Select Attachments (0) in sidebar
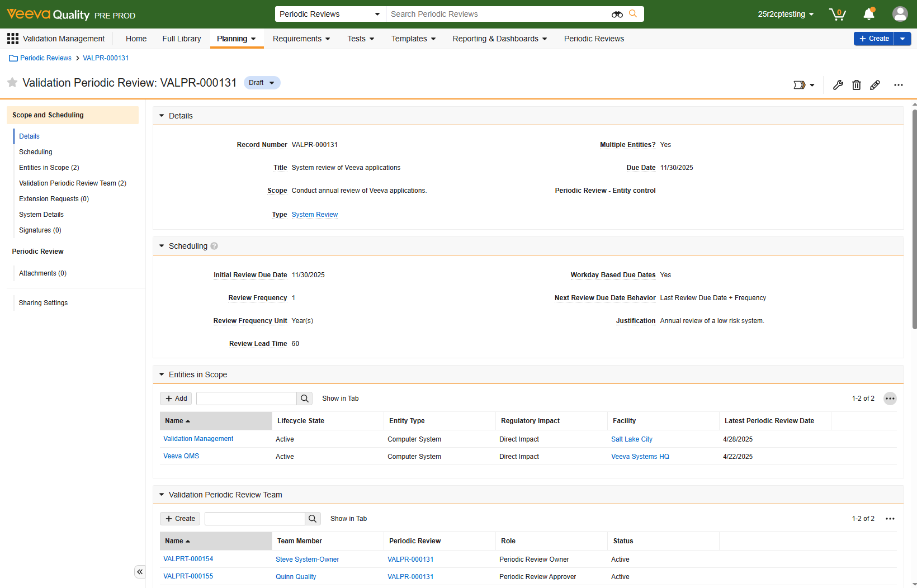This screenshot has height=588, width=917. pos(43,273)
